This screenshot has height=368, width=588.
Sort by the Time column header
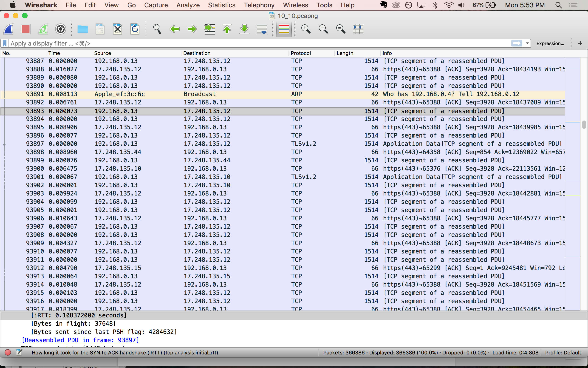pyautogui.click(x=69, y=53)
